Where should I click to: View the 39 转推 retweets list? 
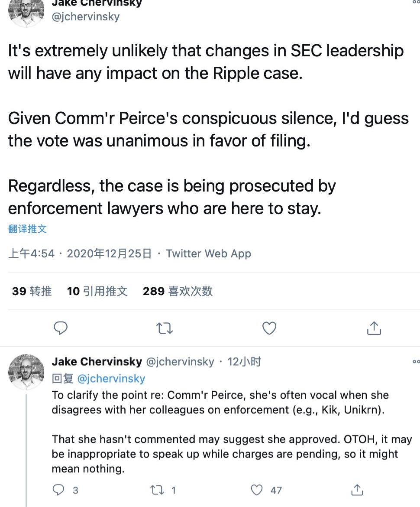click(x=32, y=291)
